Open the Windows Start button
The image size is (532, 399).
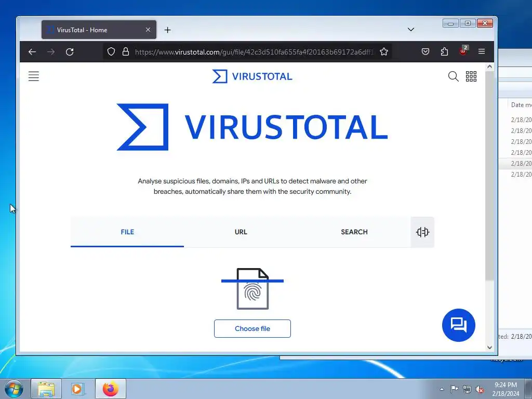tap(14, 389)
